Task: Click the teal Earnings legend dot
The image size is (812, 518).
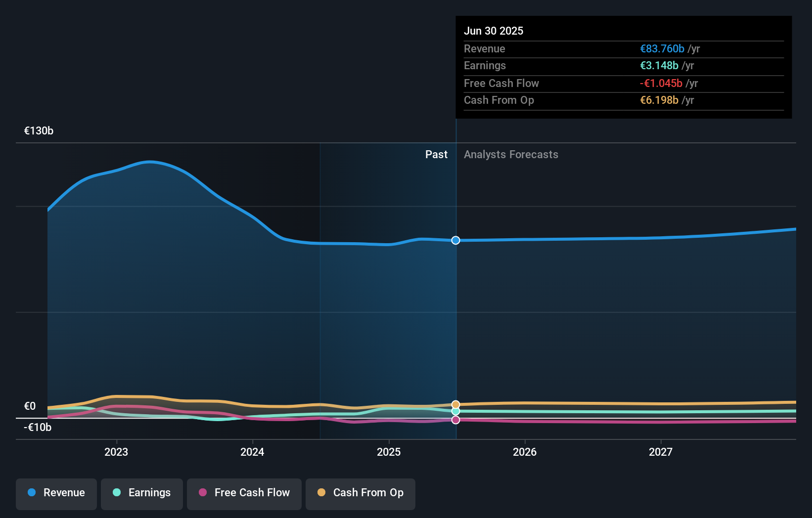Action: pos(117,493)
